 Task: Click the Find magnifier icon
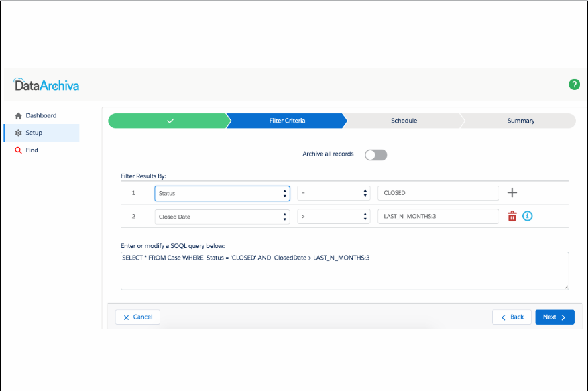[18, 150]
